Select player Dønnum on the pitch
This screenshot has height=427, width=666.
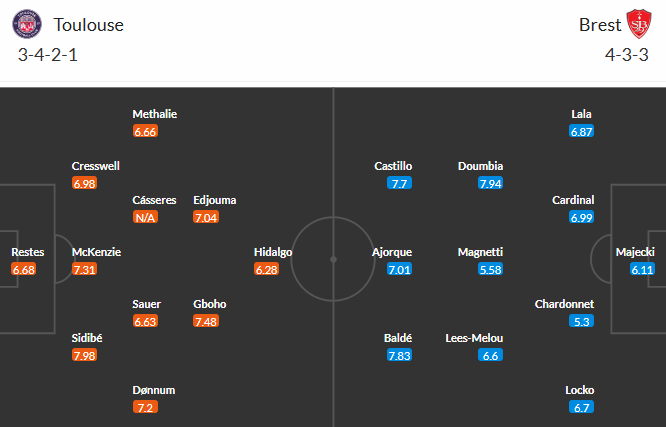(153, 390)
